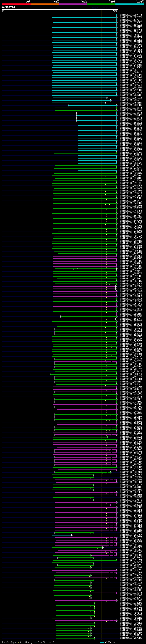Select label UniRef100_B6SMV5
The width and height of the screenshot is (146, 644).
click(131, 201)
